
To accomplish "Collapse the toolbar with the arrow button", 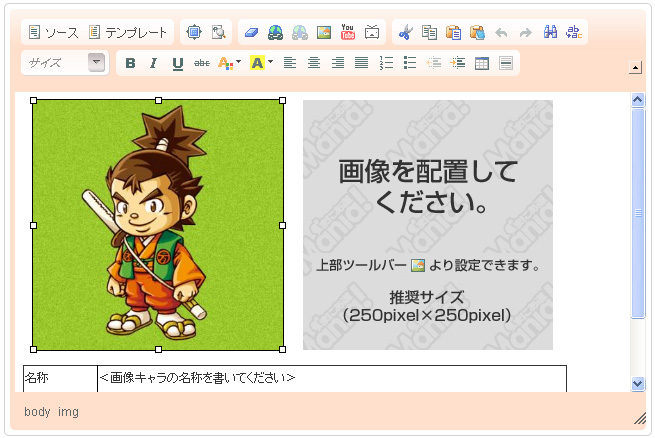I will click(634, 68).
